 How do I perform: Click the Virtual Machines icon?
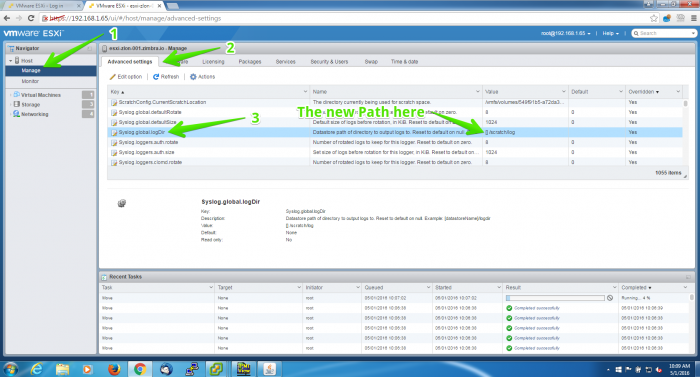click(x=17, y=95)
